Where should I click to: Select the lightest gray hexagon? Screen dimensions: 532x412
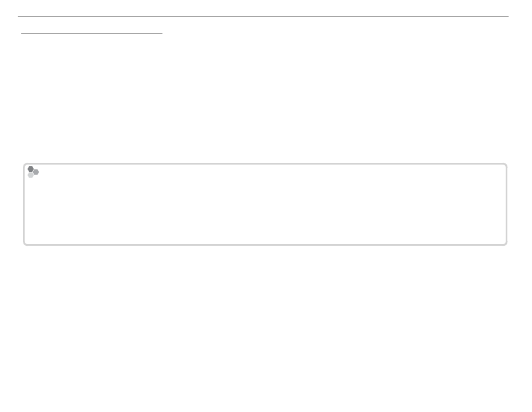[x=31, y=175]
